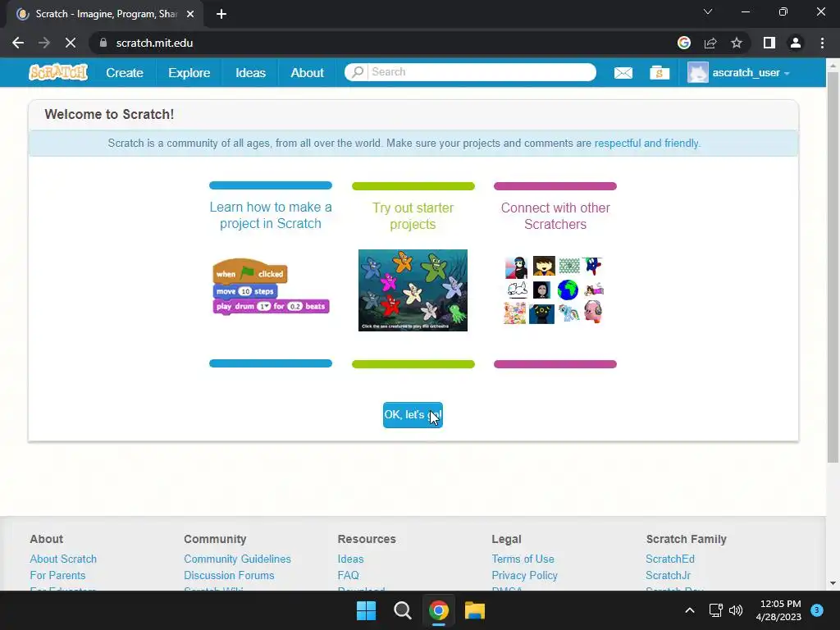This screenshot has width=840, height=630.
Task: Open the ScratchJr footer link
Action: pos(668,575)
